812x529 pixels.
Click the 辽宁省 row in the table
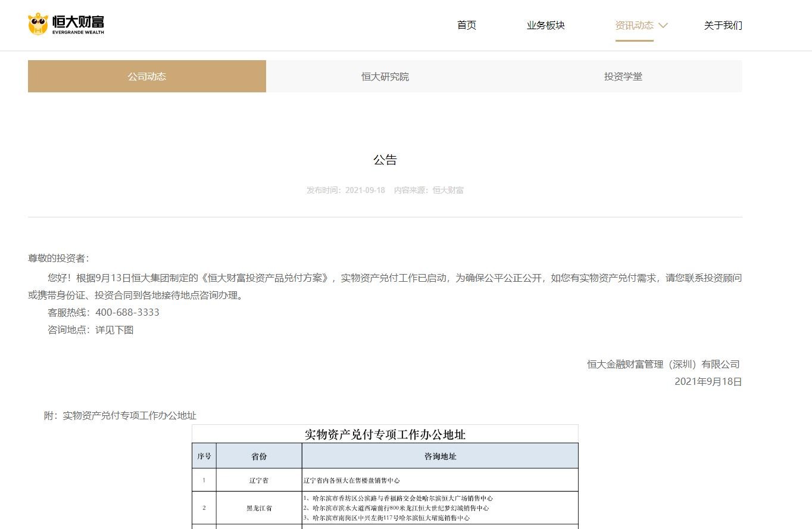pos(385,480)
